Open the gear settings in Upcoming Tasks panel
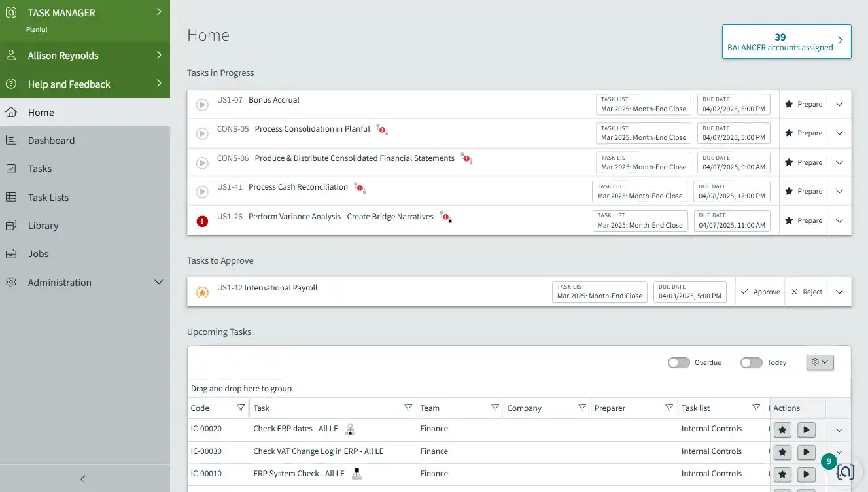868x492 pixels. pos(819,362)
